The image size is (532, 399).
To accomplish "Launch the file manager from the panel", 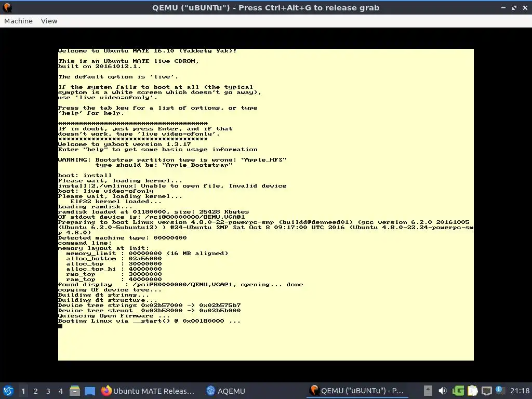I will tap(75, 391).
